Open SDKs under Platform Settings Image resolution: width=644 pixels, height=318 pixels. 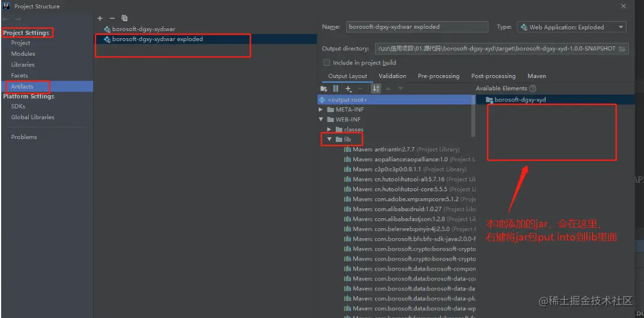[x=18, y=106]
